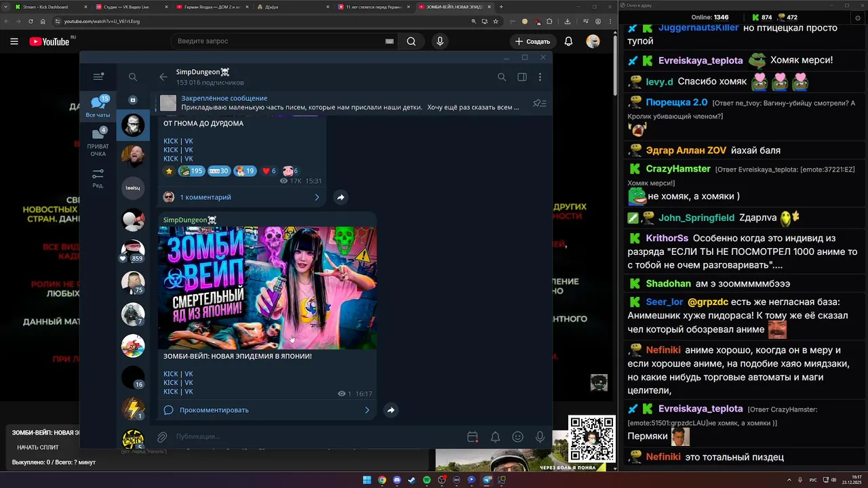Screen dimensions: 868x488
Task: Start YouTube voice search
Action: pos(440,41)
